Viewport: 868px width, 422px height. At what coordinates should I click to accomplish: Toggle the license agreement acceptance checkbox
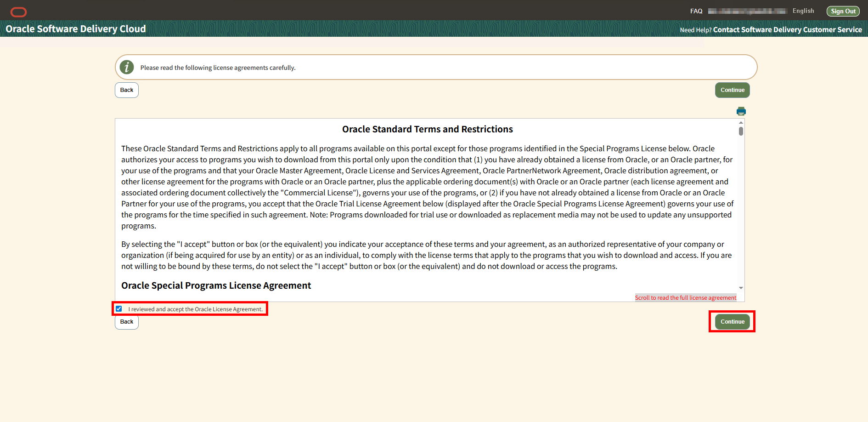pos(119,309)
